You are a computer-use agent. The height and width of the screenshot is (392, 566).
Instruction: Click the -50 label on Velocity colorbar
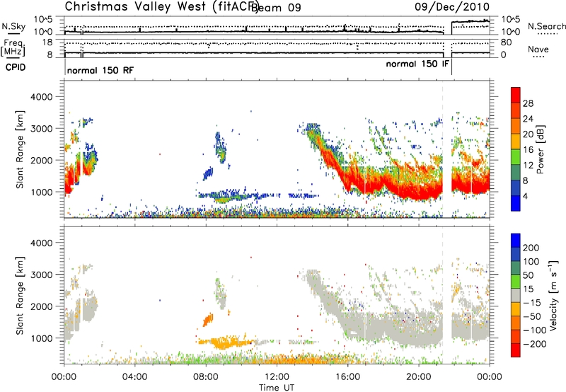click(x=532, y=317)
